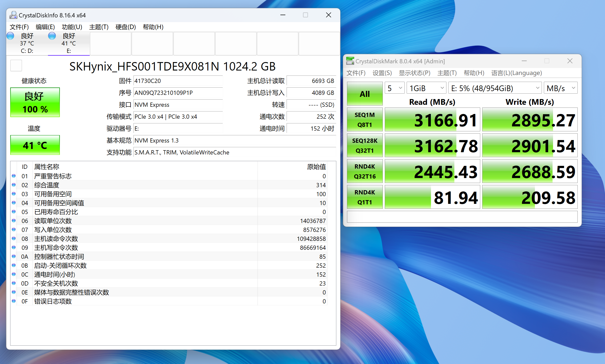Click the CrystalDiskInfo application icon in title bar
This screenshot has width=605, height=364.
click(x=13, y=15)
